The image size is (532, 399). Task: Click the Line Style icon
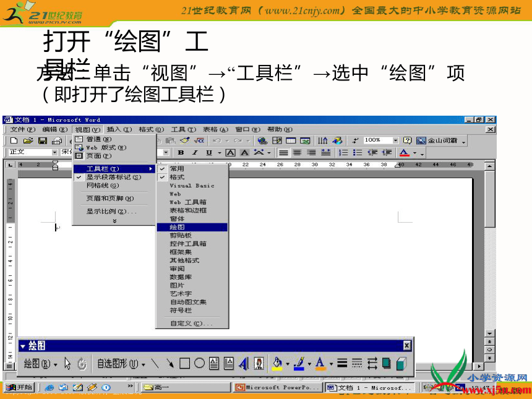pyautogui.click(x=342, y=364)
